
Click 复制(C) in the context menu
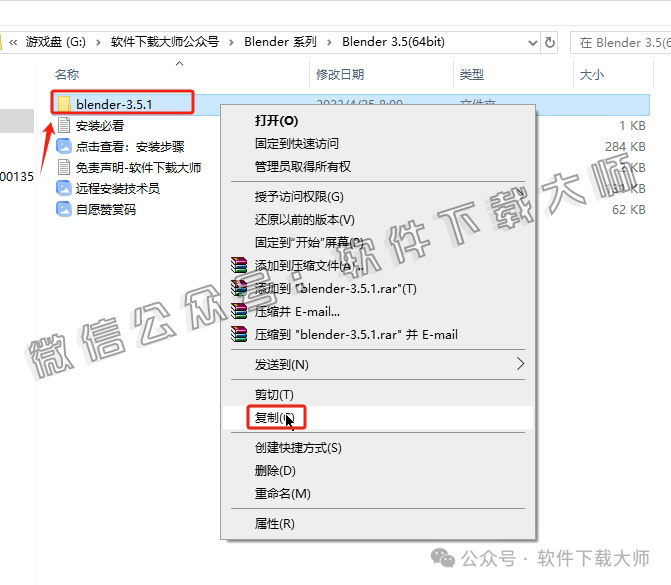click(x=274, y=417)
